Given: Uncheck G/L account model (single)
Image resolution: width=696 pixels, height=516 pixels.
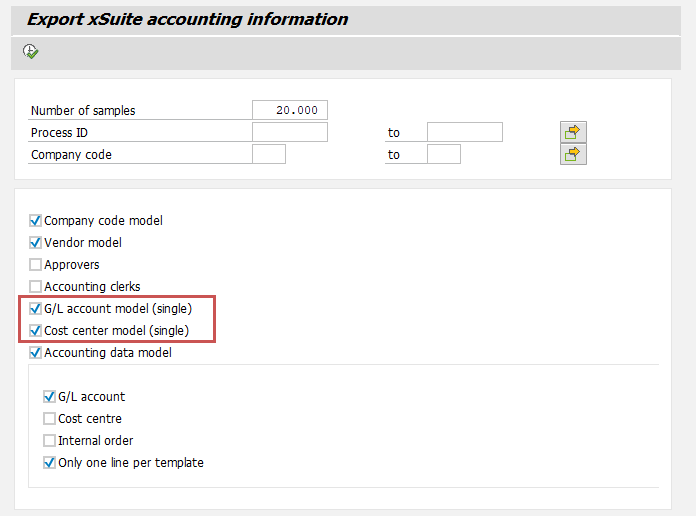Looking at the screenshot, I should [x=36, y=309].
